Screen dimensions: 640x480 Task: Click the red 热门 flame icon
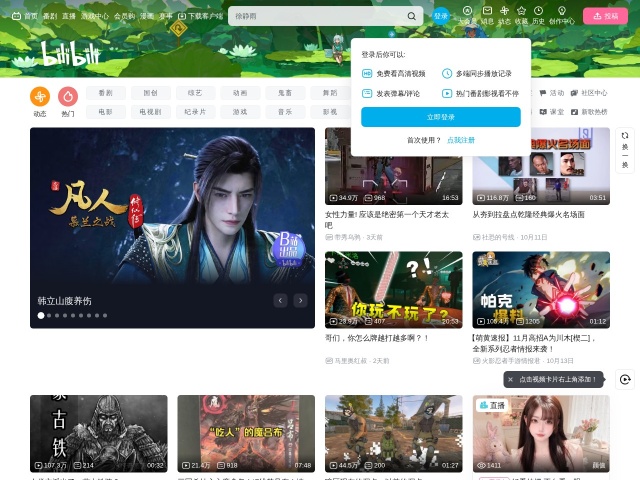pos(68,97)
